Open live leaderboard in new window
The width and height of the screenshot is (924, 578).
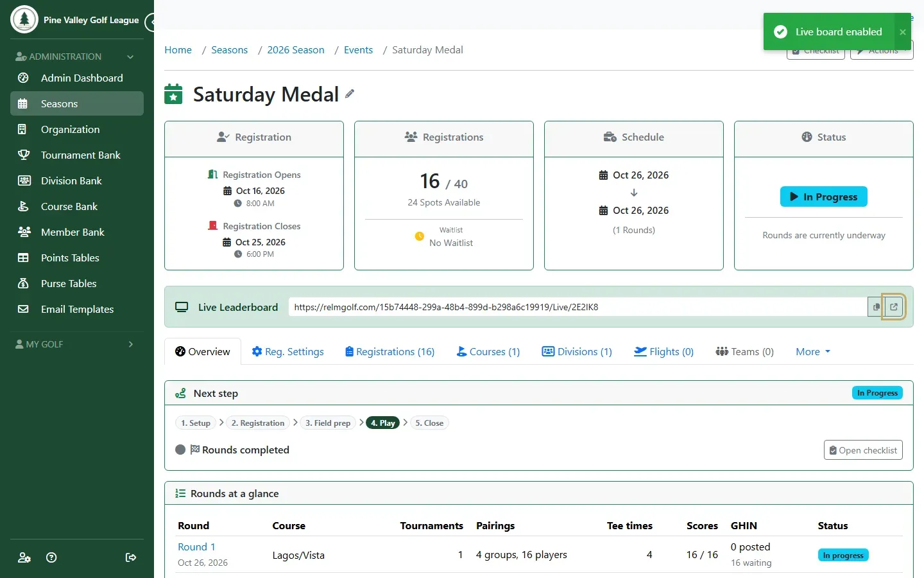point(894,307)
